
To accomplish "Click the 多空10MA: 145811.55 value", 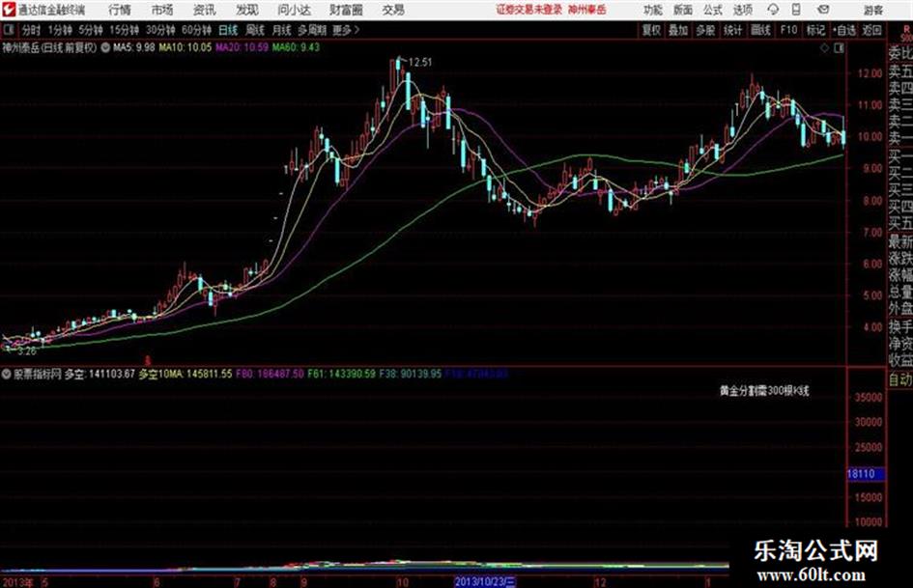I will tap(185, 375).
